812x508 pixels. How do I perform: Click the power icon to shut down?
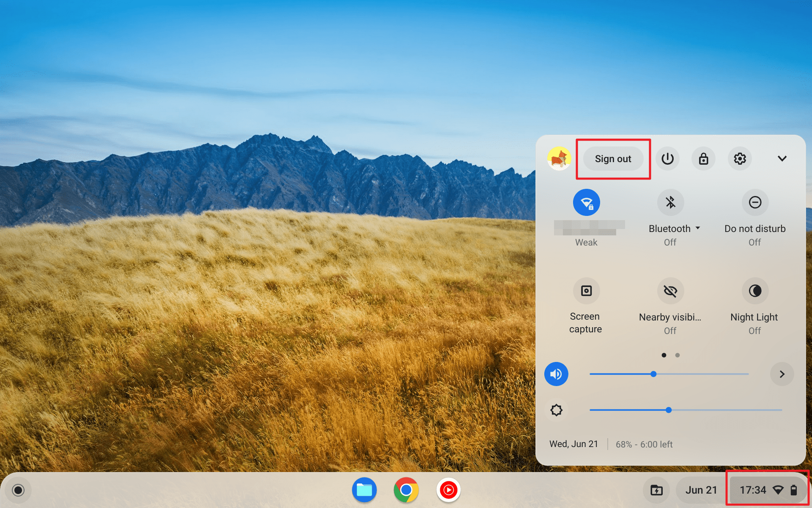667,158
